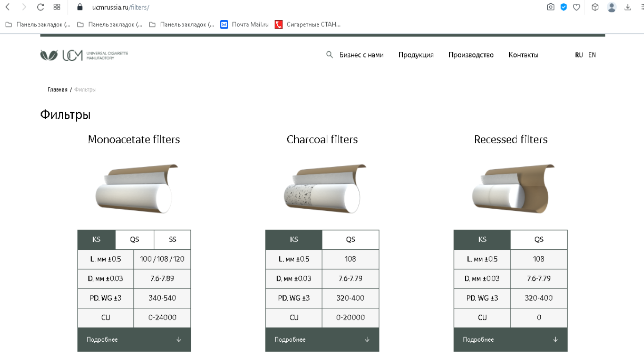Click the snapshot camera icon

click(550, 7)
